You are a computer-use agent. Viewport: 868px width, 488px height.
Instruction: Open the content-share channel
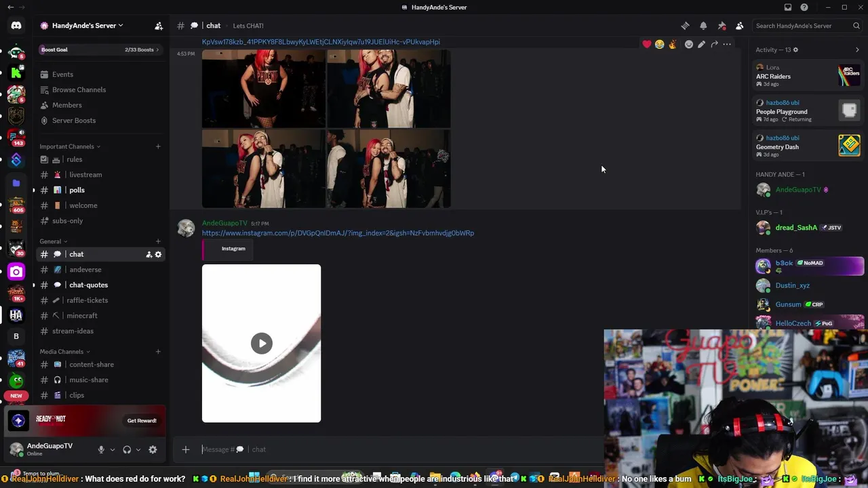[x=100, y=365]
